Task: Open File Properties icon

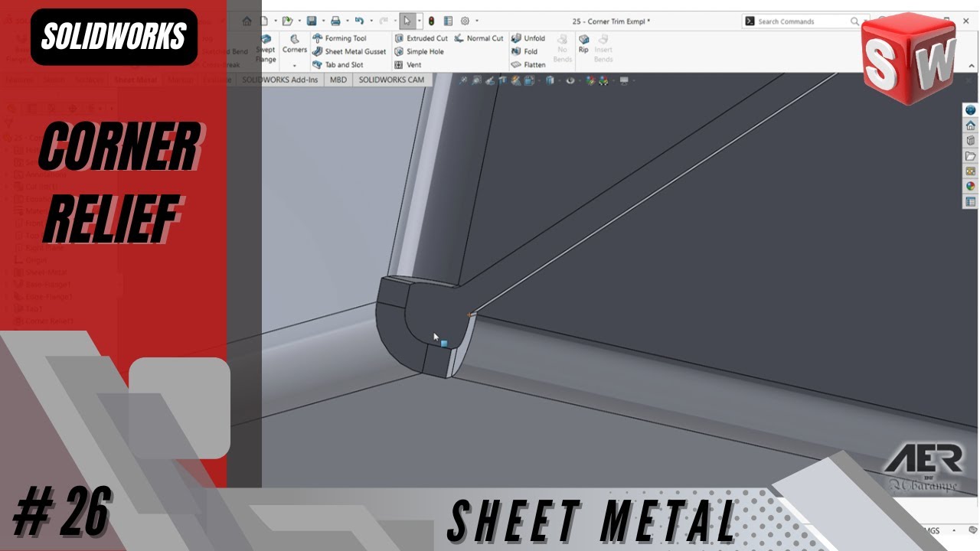Action: tap(448, 21)
